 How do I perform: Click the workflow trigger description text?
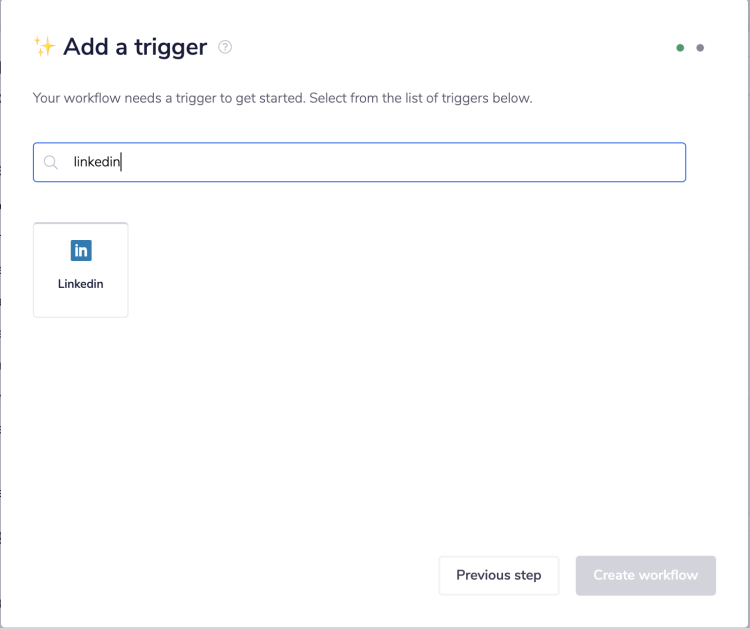tap(282, 99)
